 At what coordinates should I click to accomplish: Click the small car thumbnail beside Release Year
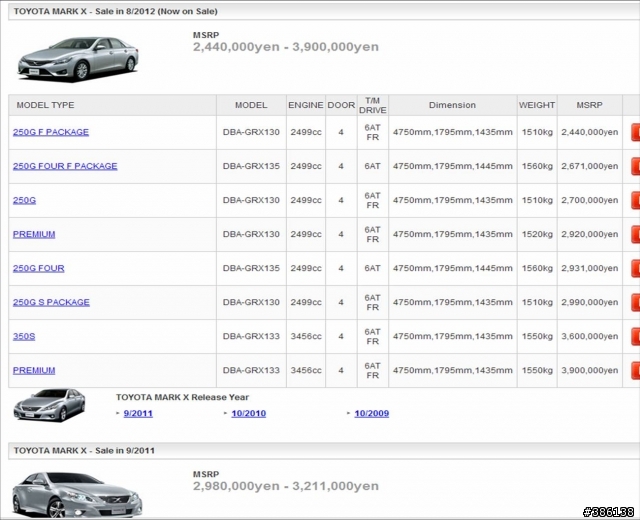pos(49,404)
